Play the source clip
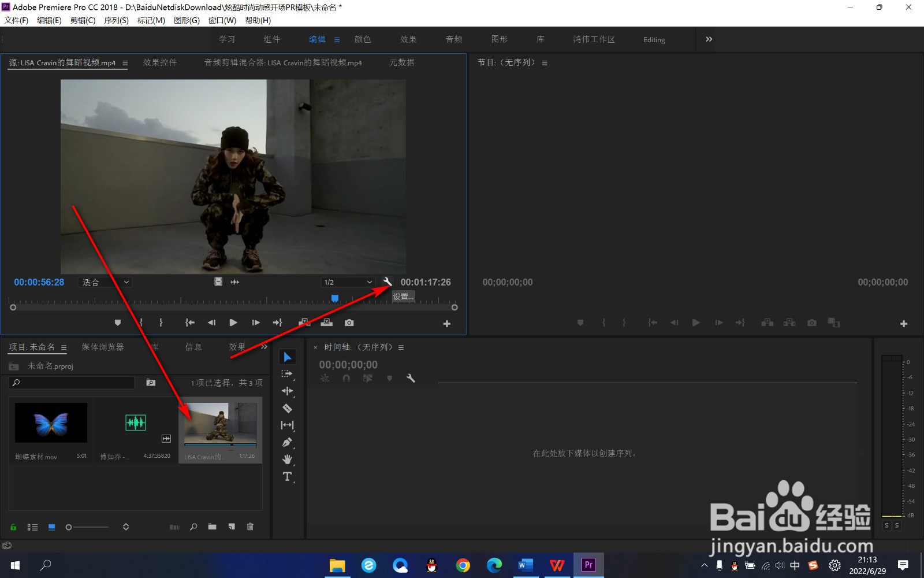This screenshot has height=578, width=924. [x=233, y=323]
